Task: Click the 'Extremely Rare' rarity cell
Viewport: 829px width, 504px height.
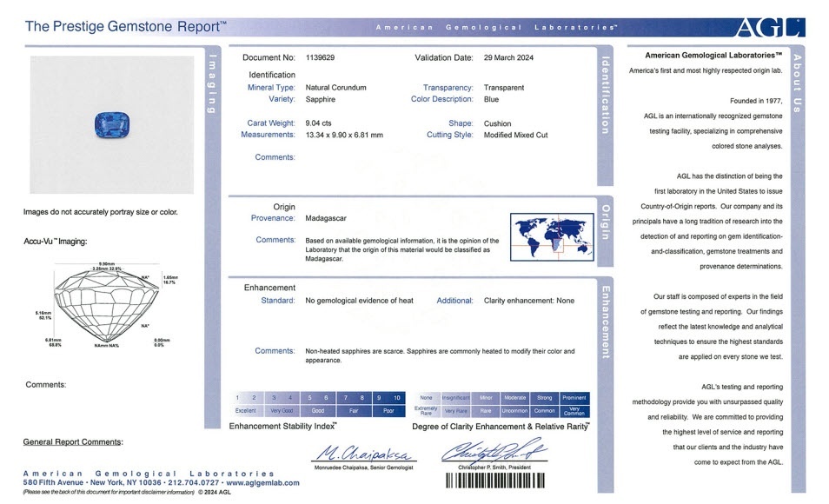Action: click(427, 411)
